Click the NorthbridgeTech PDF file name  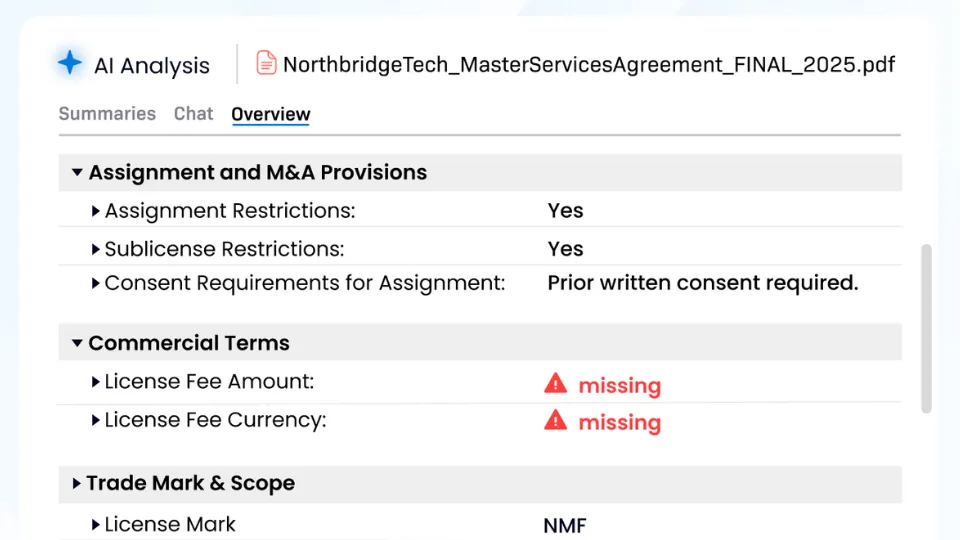[589, 64]
